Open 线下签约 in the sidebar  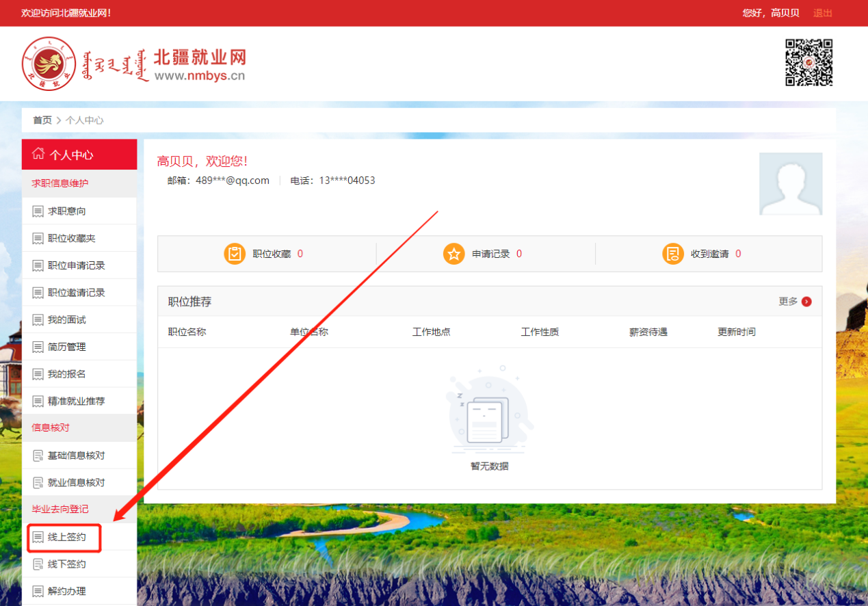point(67,564)
